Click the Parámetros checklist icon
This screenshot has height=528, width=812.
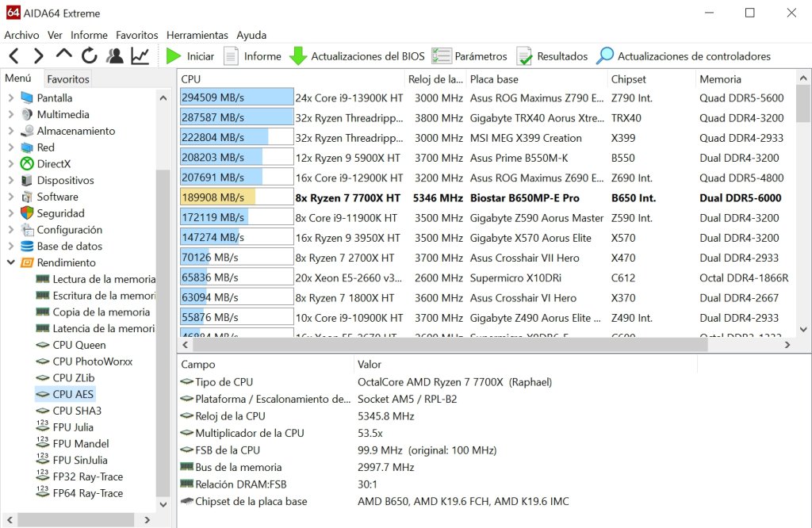click(442, 56)
